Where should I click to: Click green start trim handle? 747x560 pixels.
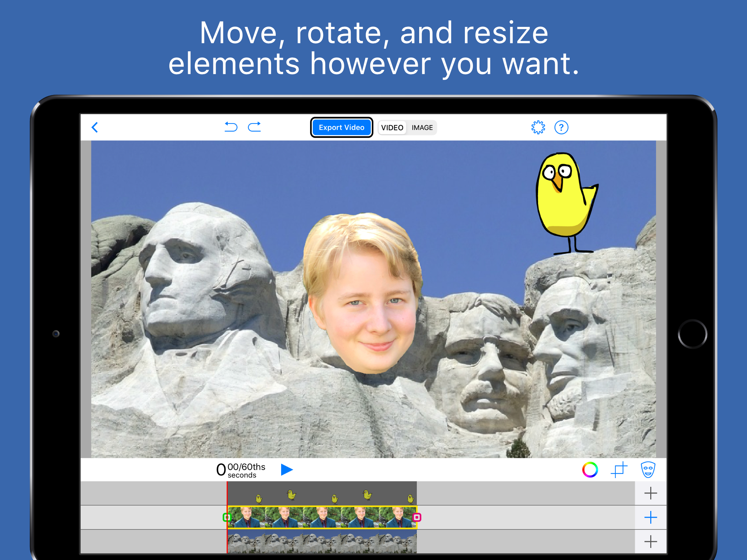pos(227,517)
